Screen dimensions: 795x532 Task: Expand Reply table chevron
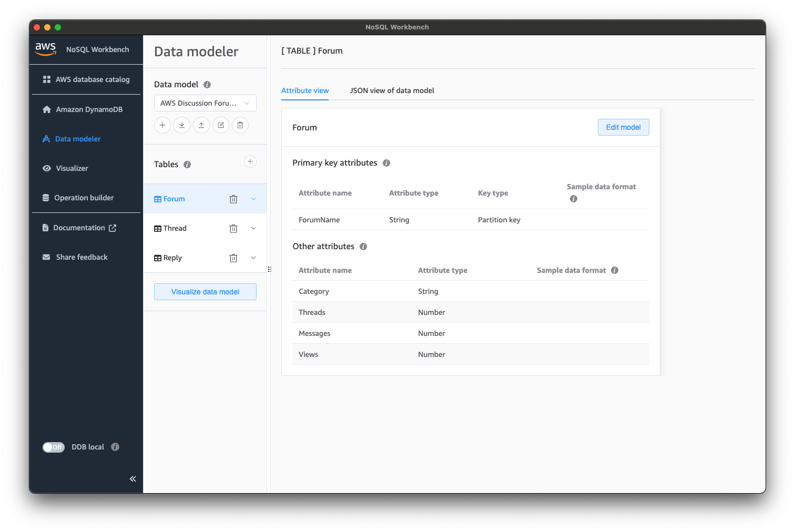tap(253, 258)
